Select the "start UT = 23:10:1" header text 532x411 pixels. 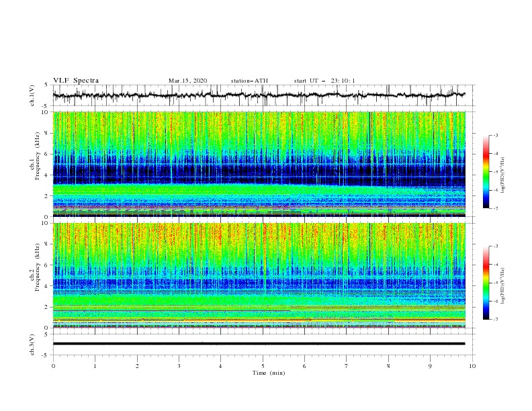(324, 81)
